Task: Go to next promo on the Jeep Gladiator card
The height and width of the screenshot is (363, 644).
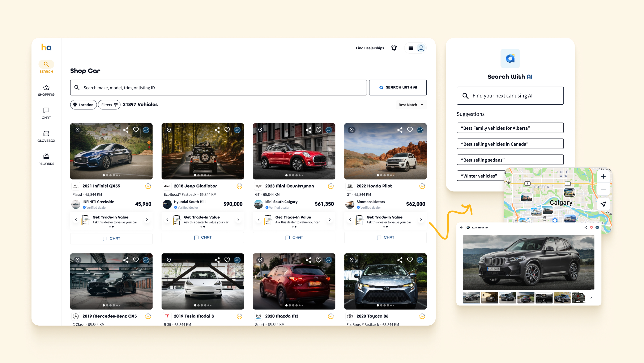Action: pos(238,220)
